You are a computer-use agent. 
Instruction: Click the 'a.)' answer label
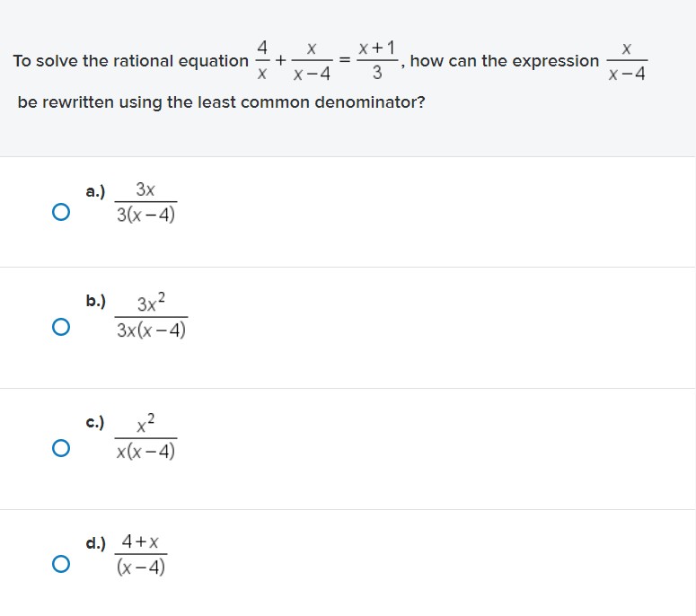[x=95, y=192]
